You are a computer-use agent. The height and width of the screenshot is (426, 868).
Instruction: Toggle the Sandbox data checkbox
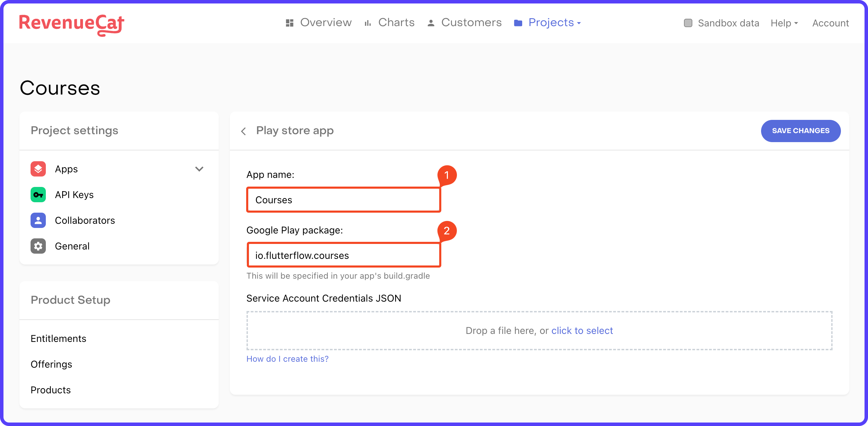click(688, 23)
